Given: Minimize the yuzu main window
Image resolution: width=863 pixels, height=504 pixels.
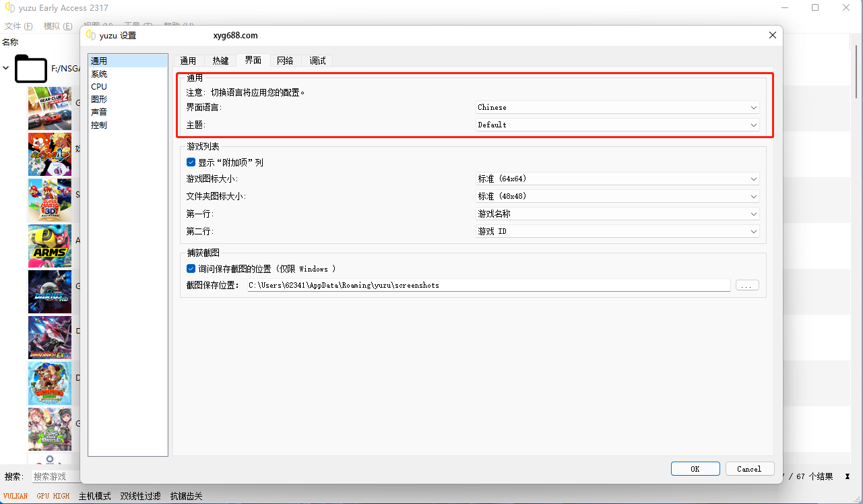Looking at the screenshot, I should pos(785,7).
